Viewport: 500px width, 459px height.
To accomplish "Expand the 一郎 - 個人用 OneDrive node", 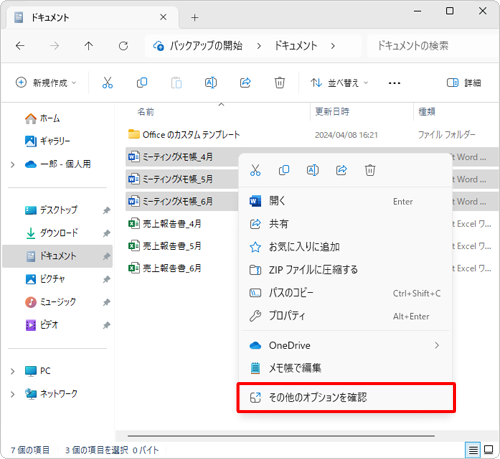I will point(13,164).
